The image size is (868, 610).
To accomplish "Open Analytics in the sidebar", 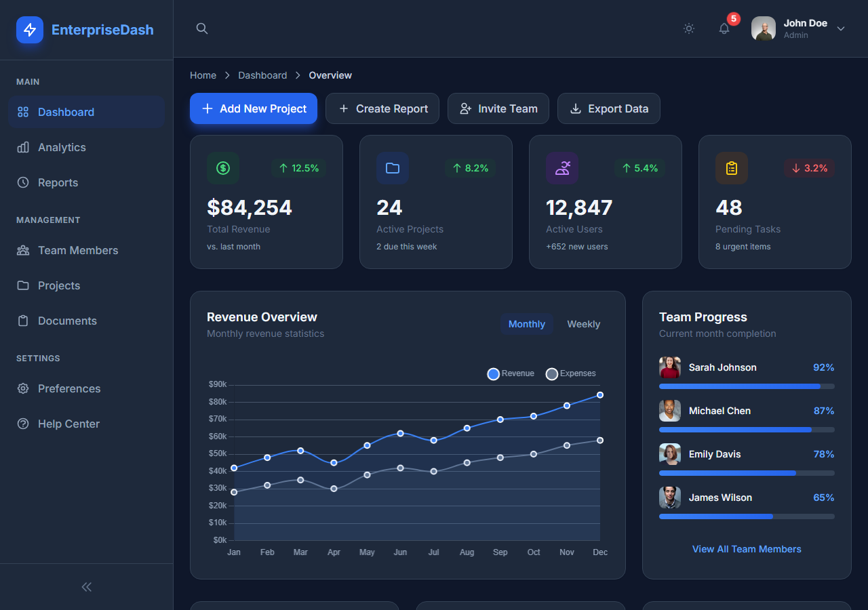I will tap(87, 147).
